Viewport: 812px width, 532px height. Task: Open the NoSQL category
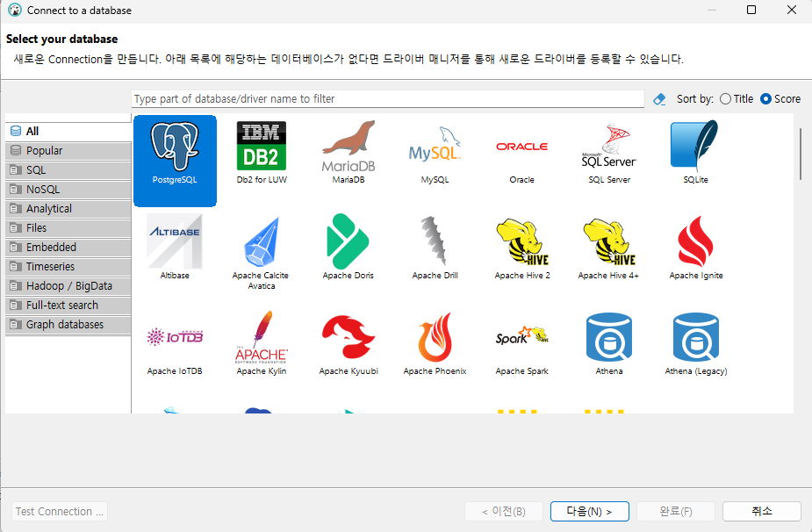68,189
